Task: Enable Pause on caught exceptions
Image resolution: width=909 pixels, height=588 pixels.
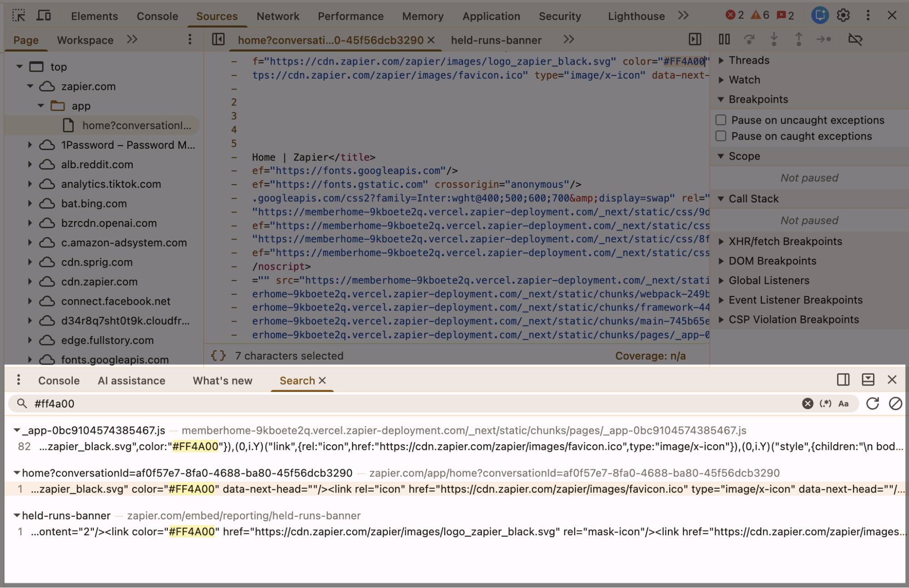Action: coord(721,136)
